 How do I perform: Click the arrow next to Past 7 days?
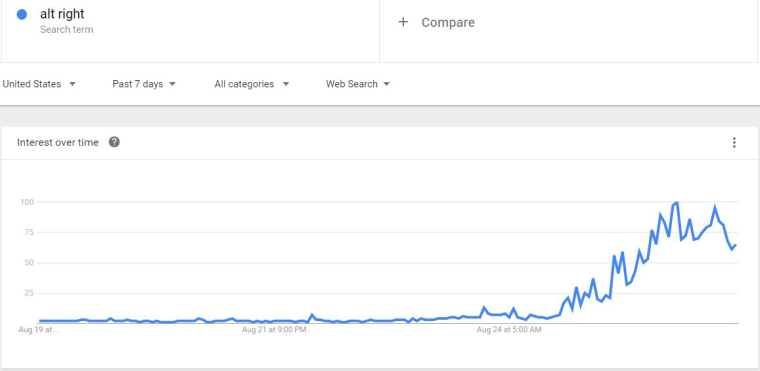coord(172,84)
